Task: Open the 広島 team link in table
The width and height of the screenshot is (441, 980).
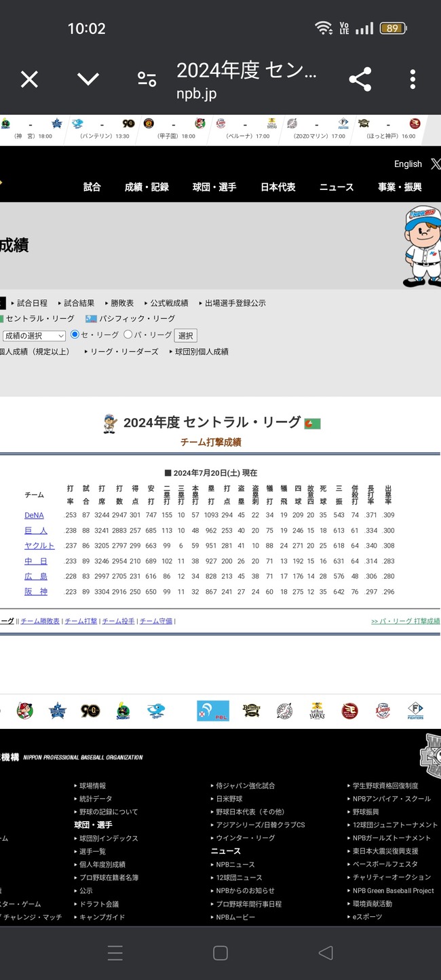Action: [x=36, y=576]
